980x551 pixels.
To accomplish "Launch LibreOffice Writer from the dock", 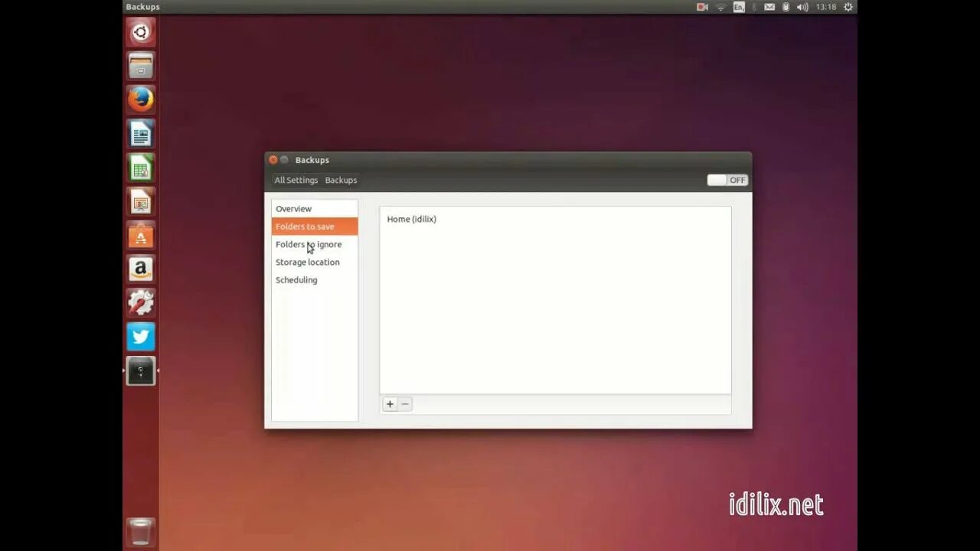I will pos(141,134).
